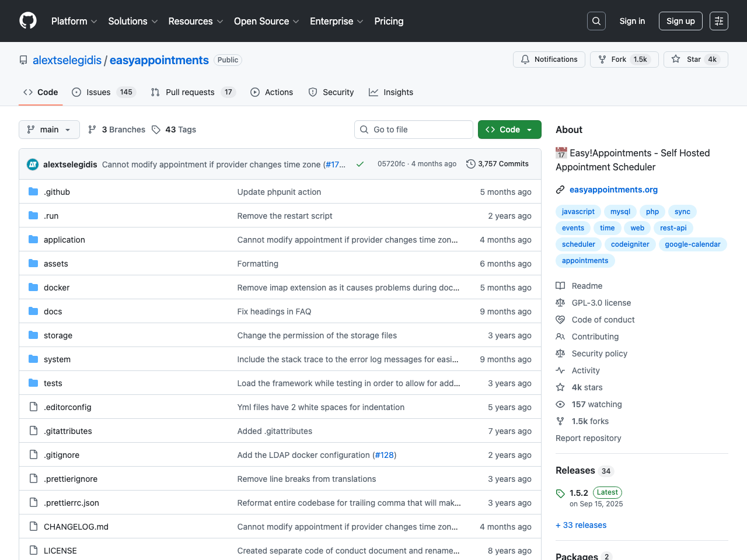The width and height of the screenshot is (747, 560).
Task: Expand the Platform menu in header
Action: coord(74,21)
